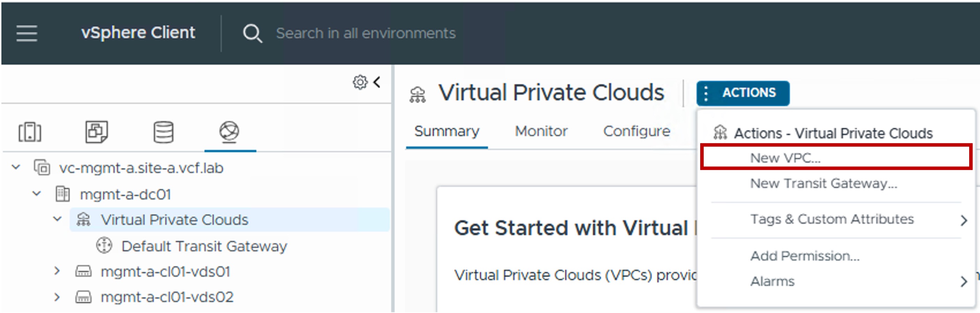This screenshot has width=980, height=313.
Task: Click the switch icon beside mgmt-a-cl01-vds02
Action: [x=83, y=297]
